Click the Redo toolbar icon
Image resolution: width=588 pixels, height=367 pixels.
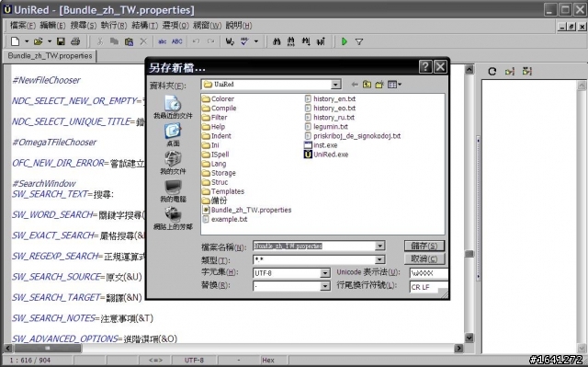[x=210, y=41]
